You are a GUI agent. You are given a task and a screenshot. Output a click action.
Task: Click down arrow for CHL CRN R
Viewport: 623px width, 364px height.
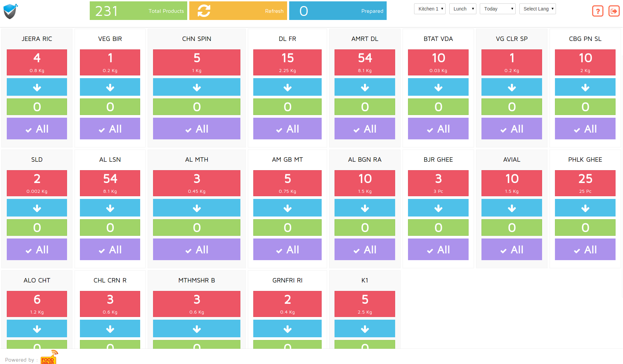click(x=110, y=329)
